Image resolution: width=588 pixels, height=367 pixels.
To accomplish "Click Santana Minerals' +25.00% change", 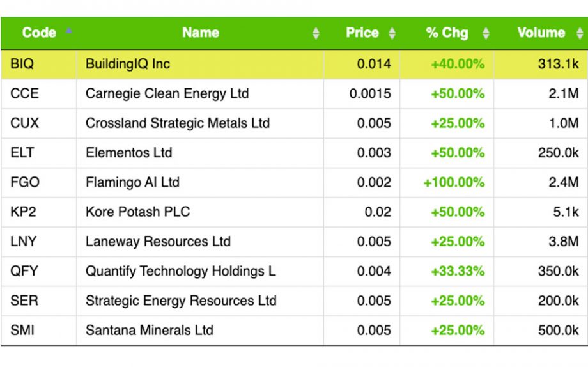I will pyautogui.click(x=458, y=330).
